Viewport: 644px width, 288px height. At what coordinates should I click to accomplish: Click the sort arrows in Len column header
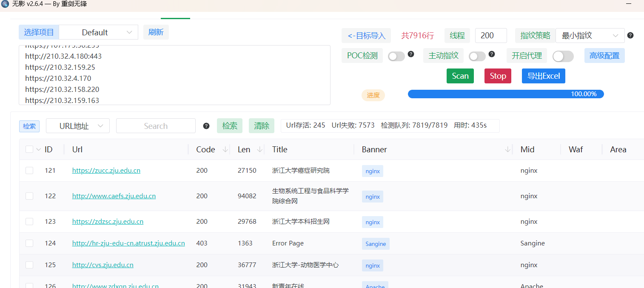tap(259, 149)
